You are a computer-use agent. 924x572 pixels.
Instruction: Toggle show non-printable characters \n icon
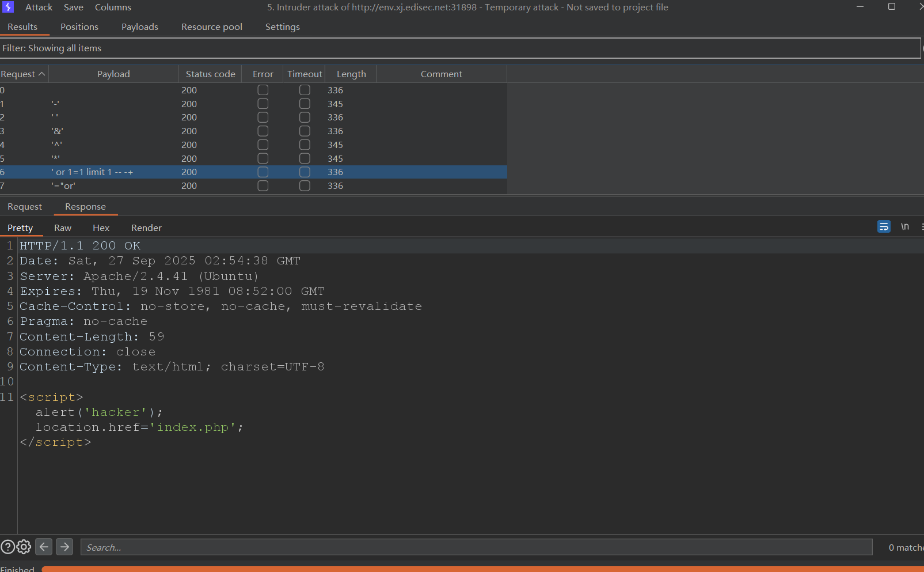[x=904, y=227]
